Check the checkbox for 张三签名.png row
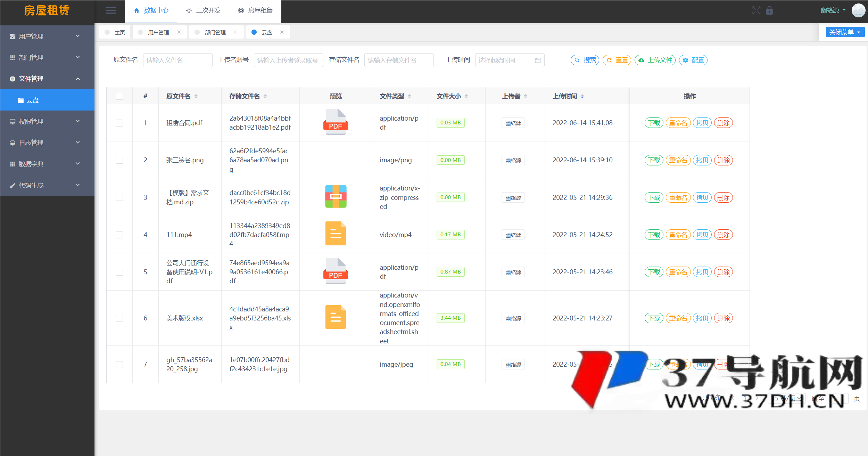 (x=119, y=160)
